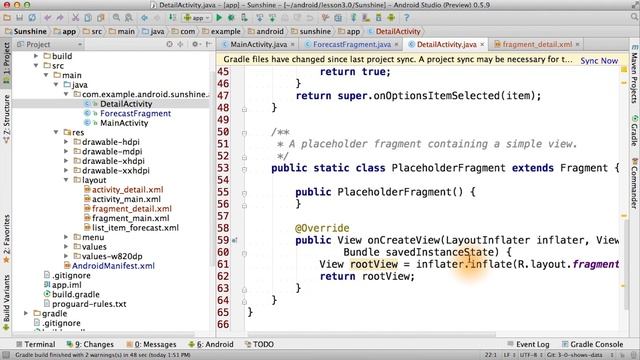
Task: Switch to fragment_detail.xml tab
Action: coord(536,44)
